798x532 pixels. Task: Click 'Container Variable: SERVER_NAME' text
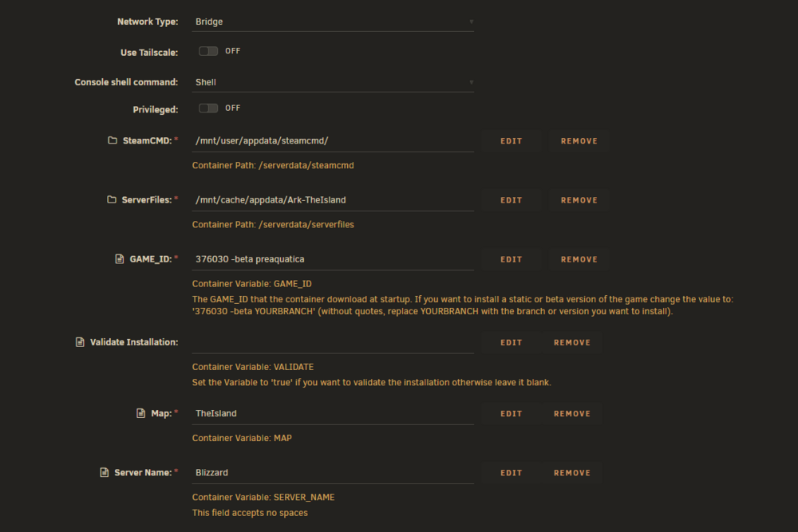click(x=263, y=497)
